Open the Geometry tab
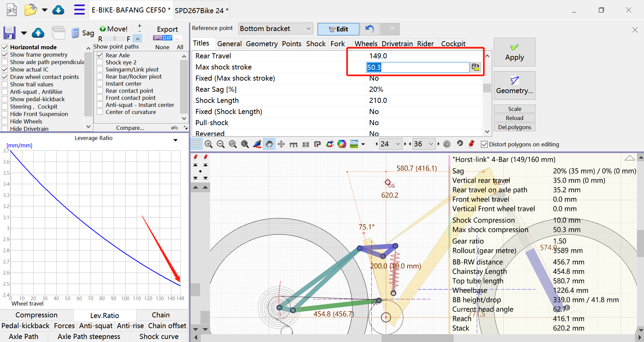The height and width of the screenshot is (342, 644). click(262, 44)
